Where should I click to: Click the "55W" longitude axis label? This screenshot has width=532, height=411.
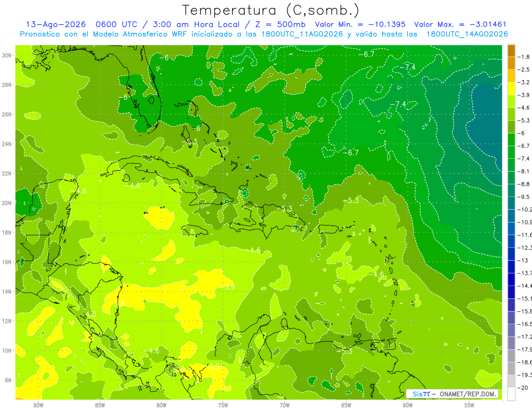pos(469,405)
